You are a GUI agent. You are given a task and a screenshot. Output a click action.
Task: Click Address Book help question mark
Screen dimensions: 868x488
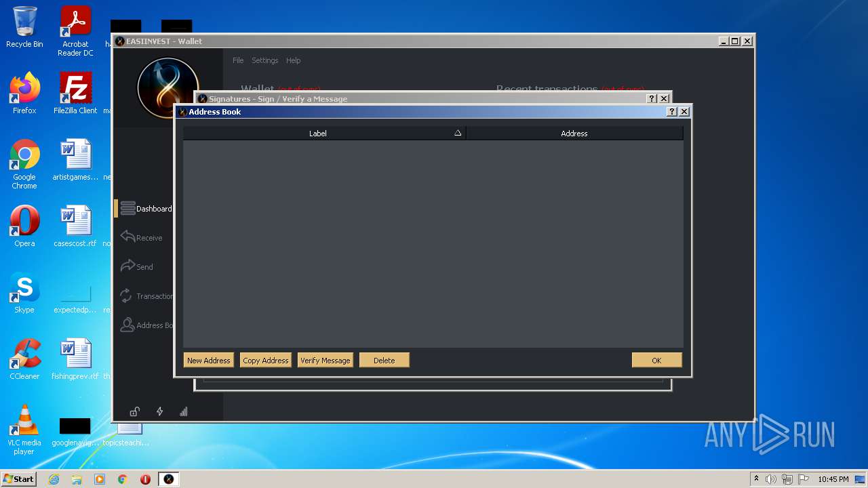(x=672, y=112)
